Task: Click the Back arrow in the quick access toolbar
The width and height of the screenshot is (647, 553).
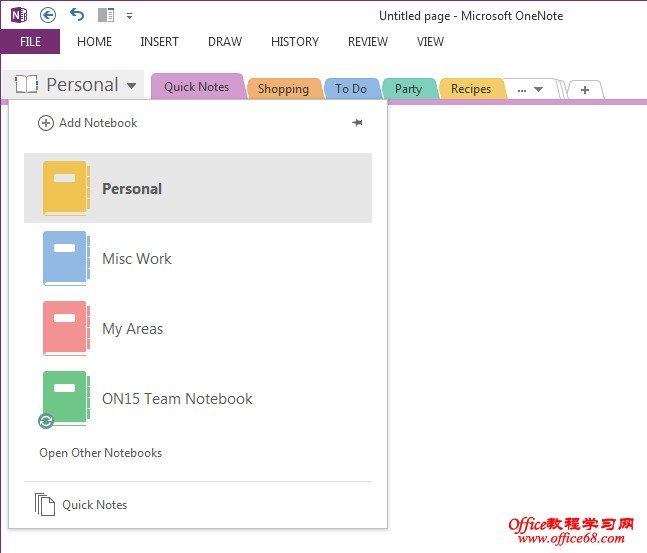Action: point(48,16)
